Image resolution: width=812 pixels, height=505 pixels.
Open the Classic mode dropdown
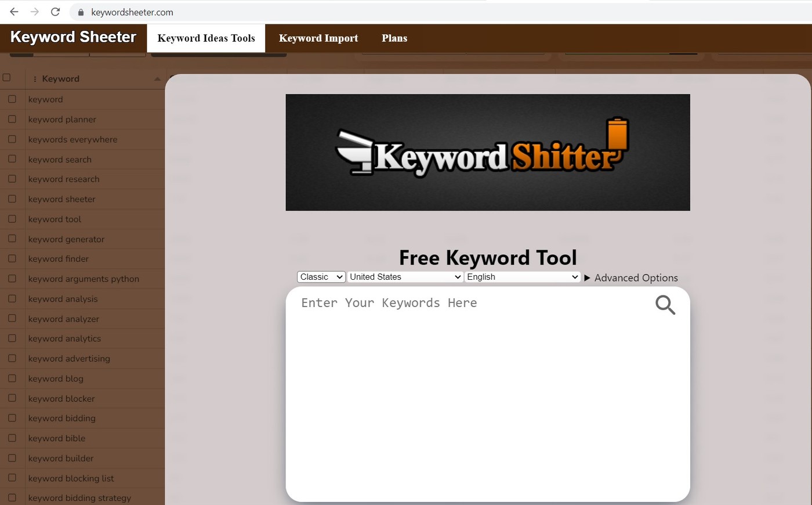321,277
